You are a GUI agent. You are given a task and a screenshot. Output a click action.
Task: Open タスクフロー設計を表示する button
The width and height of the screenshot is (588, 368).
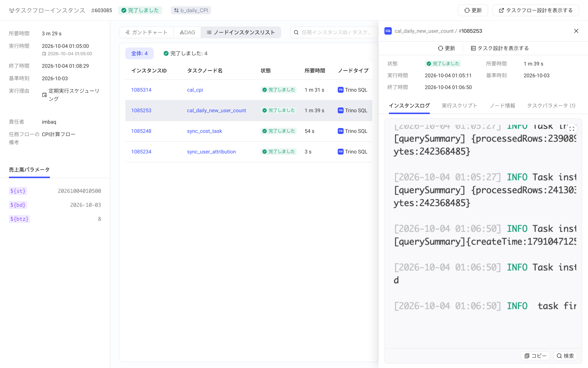pyautogui.click(x=535, y=10)
